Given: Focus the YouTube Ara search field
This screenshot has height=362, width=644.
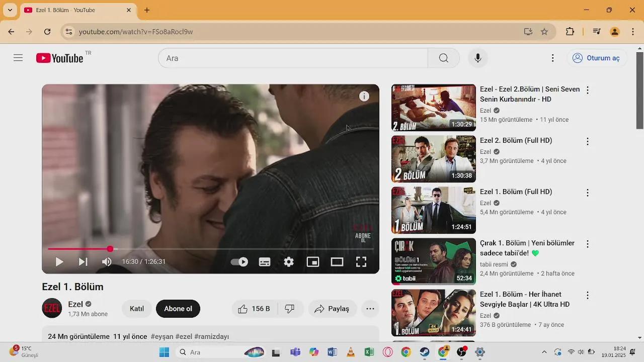Looking at the screenshot, I should [293, 58].
